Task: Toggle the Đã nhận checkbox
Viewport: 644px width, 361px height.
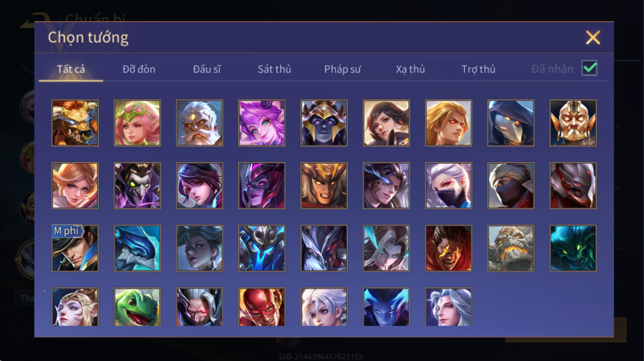Action: (x=589, y=68)
